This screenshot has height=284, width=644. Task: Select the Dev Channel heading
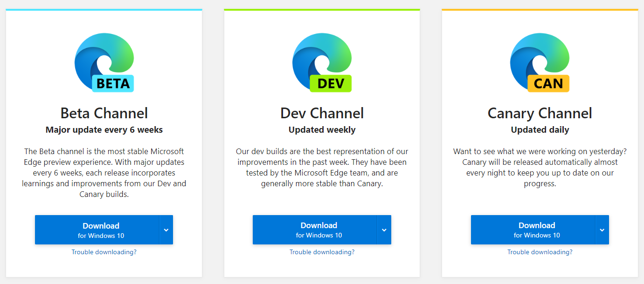(322, 113)
